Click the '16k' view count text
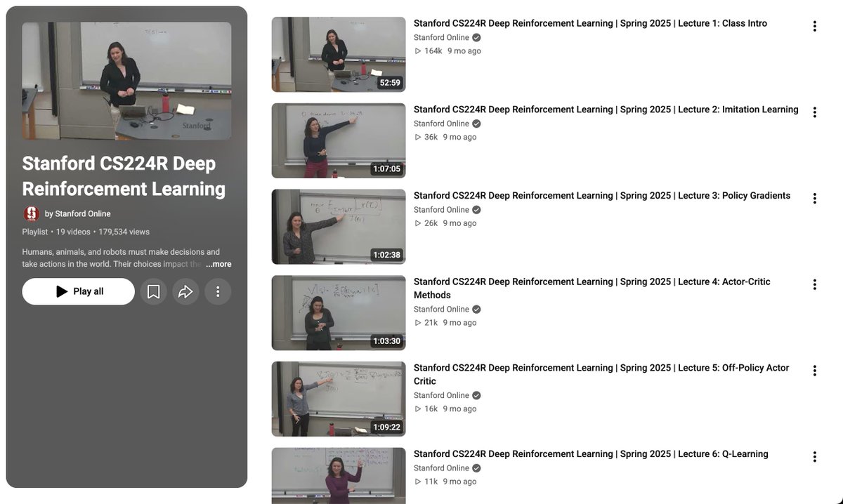This screenshot has width=843, height=504. (x=431, y=409)
